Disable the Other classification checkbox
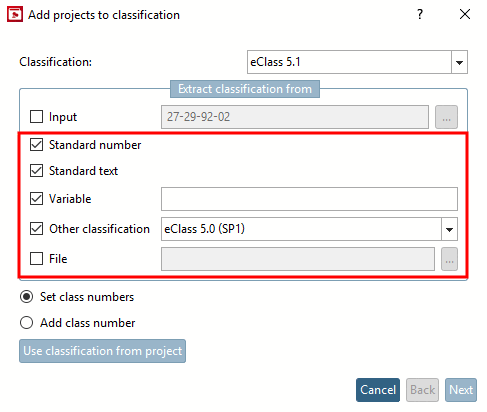487x412 pixels. 36,229
